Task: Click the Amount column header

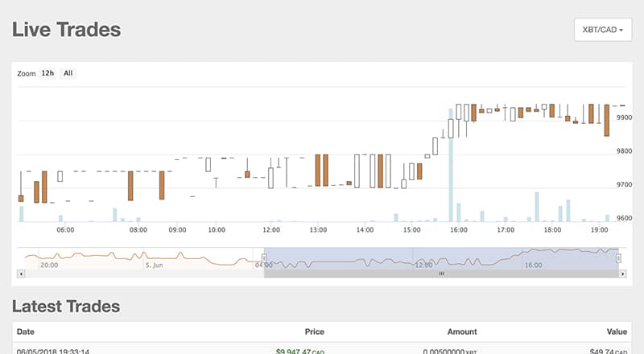Action: tap(462, 331)
